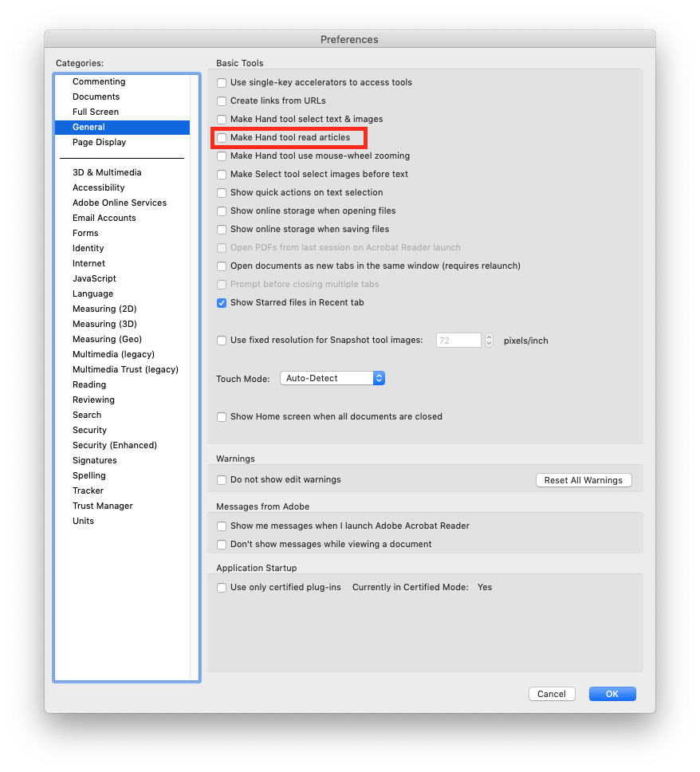Open the Page Display category

99,142
